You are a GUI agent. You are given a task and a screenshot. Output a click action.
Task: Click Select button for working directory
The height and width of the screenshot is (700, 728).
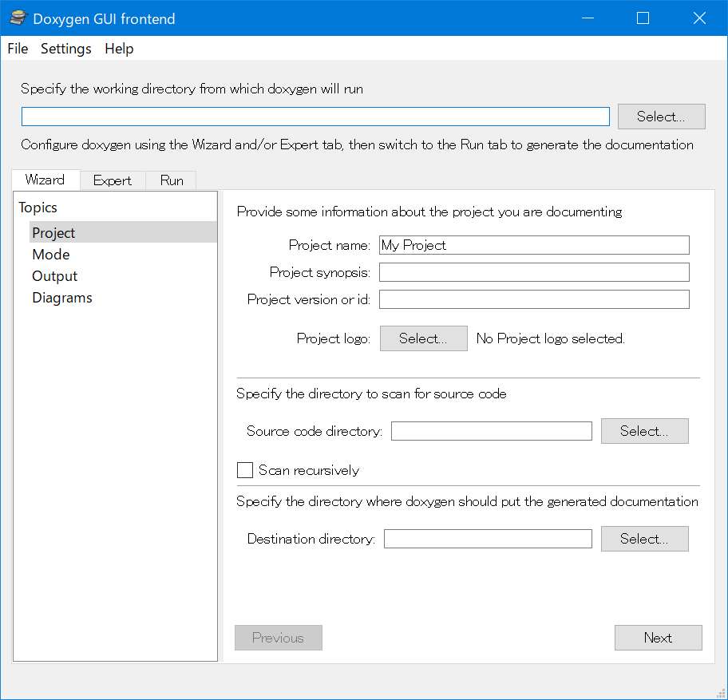click(661, 116)
